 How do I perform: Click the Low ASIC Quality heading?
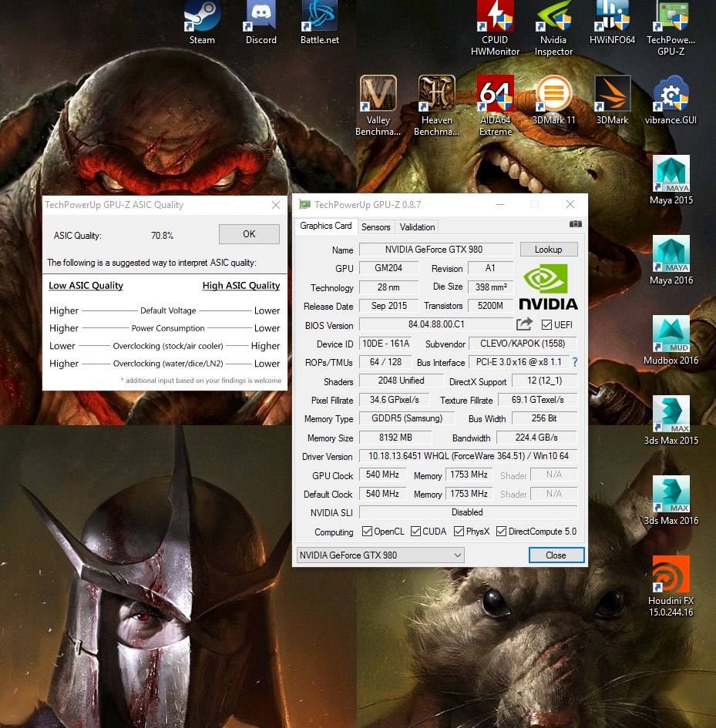point(86,286)
